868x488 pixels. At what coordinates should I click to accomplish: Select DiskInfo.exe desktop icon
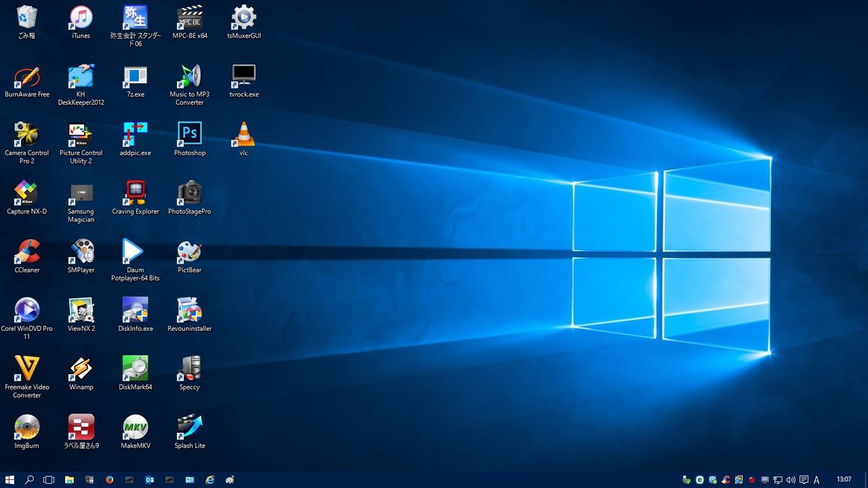[136, 315]
